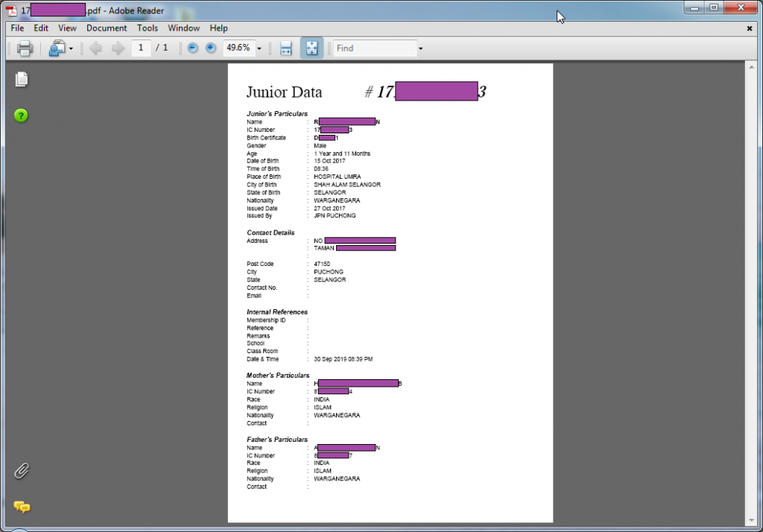Open the Comments panel icon
This screenshot has height=532, width=763.
point(22,507)
